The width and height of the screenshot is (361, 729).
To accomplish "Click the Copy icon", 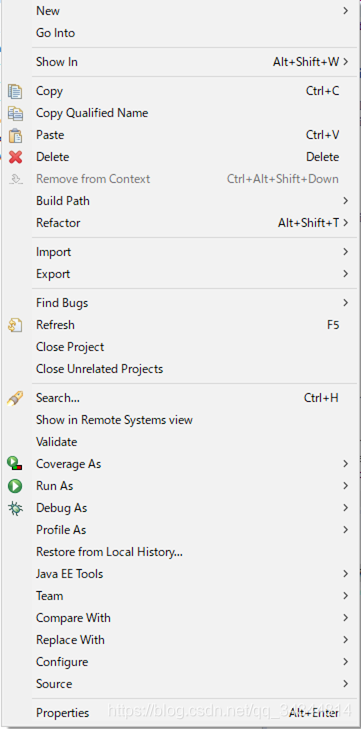I will [x=15, y=91].
